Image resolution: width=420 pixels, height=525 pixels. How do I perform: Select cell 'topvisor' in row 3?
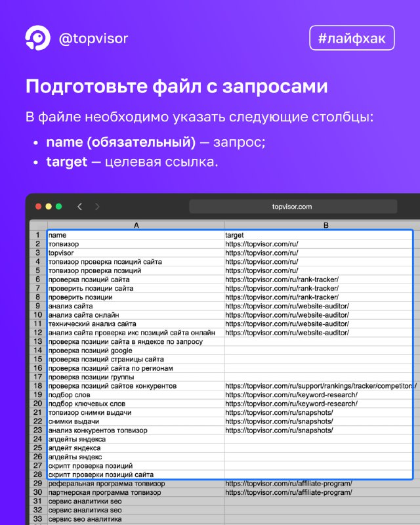pyautogui.click(x=136, y=253)
